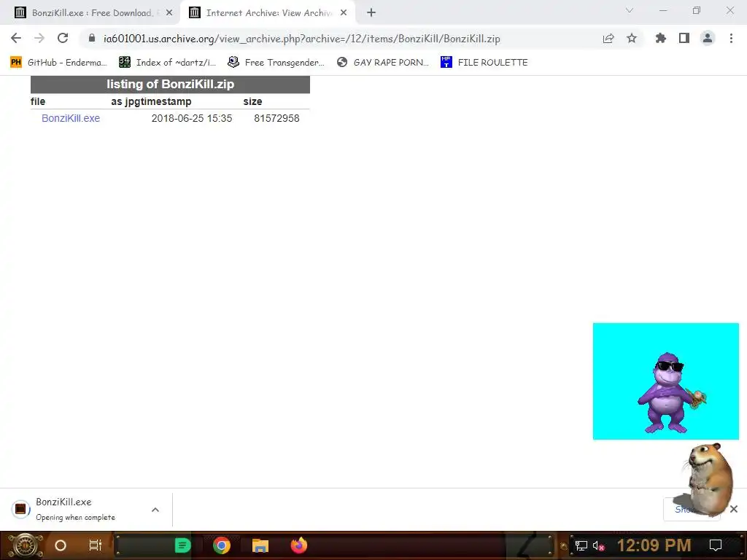Close the Internet Archive View Archive tab
This screenshot has height=560, width=747.
tap(344, 13)
